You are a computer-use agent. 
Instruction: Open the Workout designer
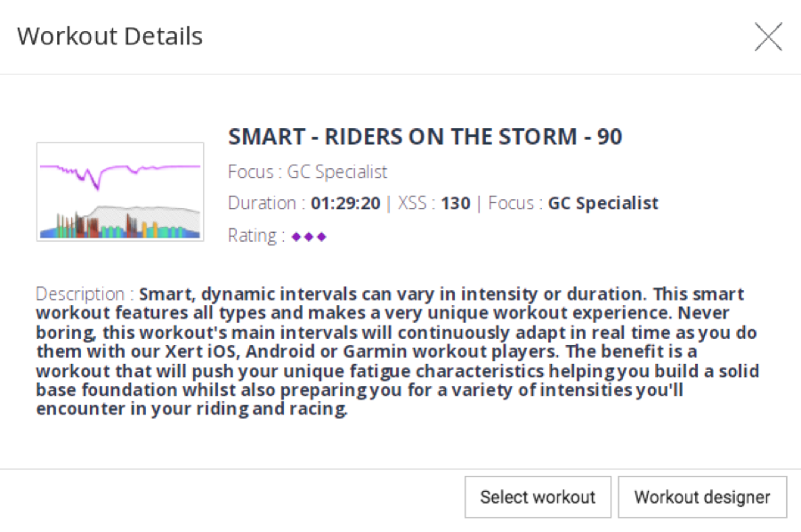tap(702, 497)
